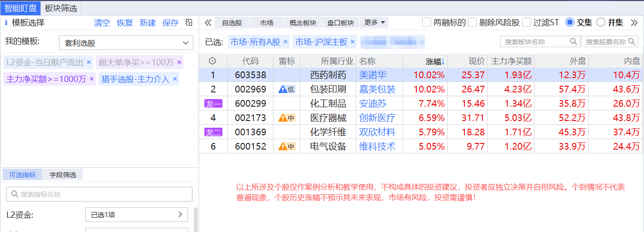Click the medium risk warning icon for 创新医疗
Viewport: 644px width, 232px height.
[x=287, y=118]
